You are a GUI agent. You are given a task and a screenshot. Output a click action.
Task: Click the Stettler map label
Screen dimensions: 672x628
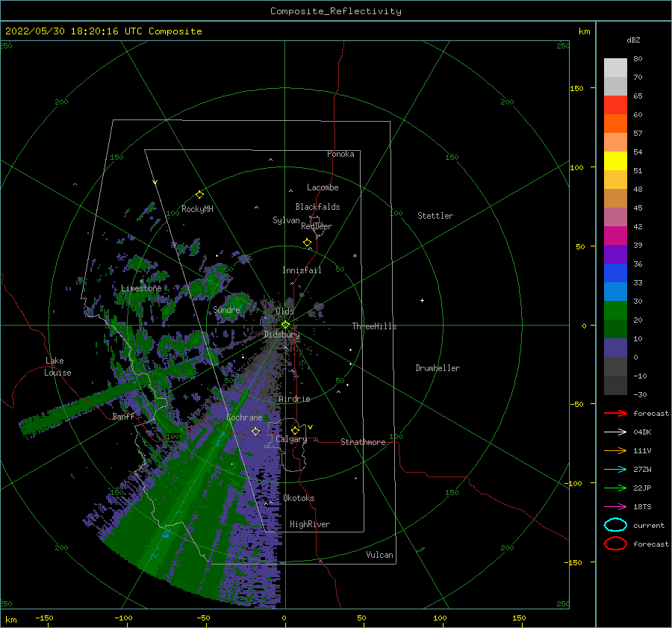435,216
